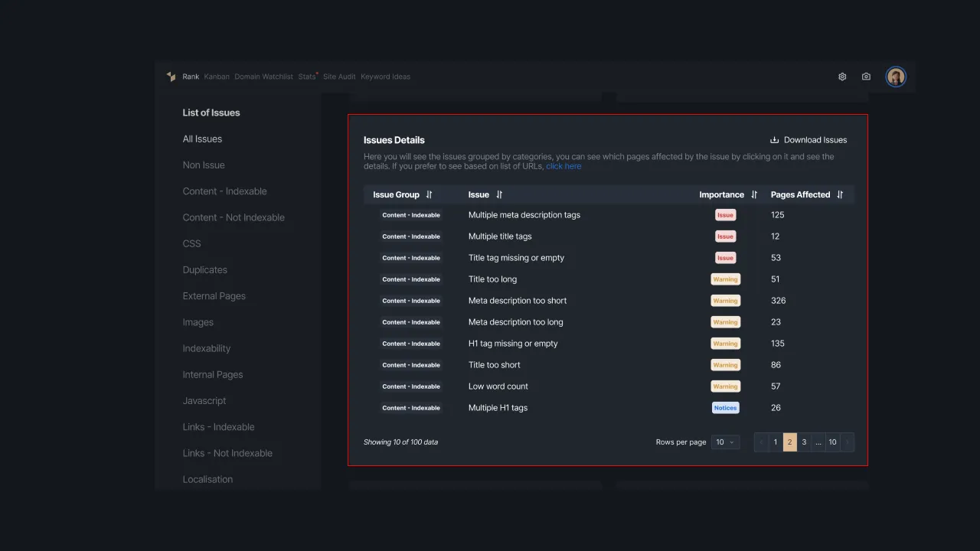Screen dimensions: 980x551
Task: Click Issue badge on Multiple title tags row
Action: pyautogui.click(x=725, y=236)
